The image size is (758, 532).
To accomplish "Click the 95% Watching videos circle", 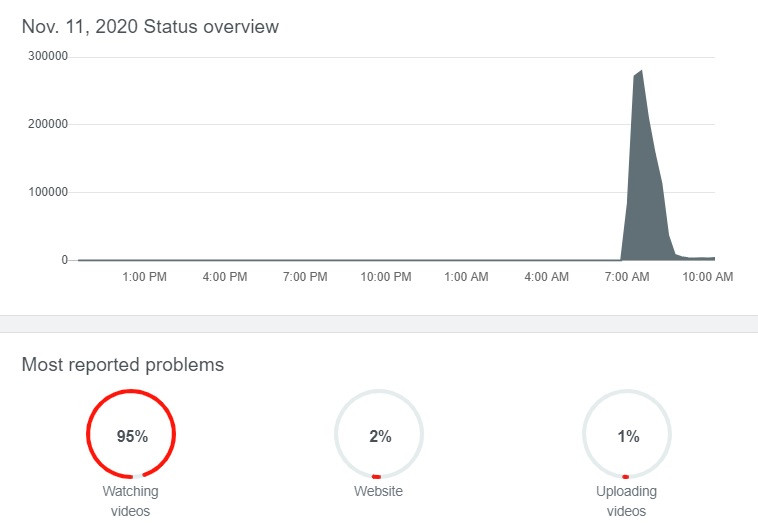I will point(131,434).
